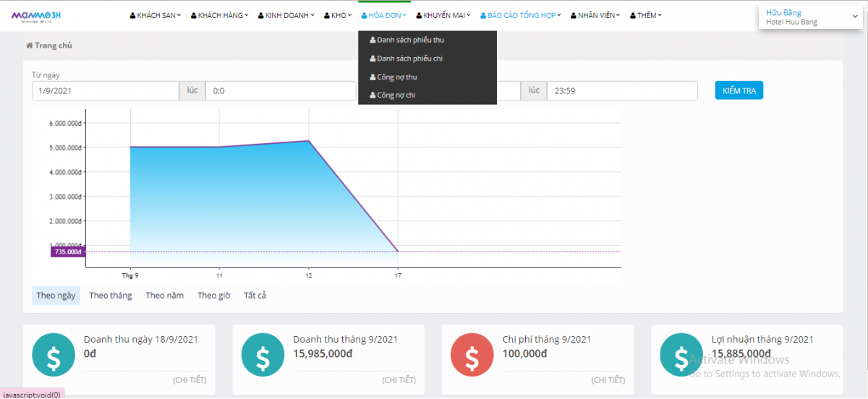Click the 735.000đ marker on chart axis

pyautogui.click(x=67, y=252)
